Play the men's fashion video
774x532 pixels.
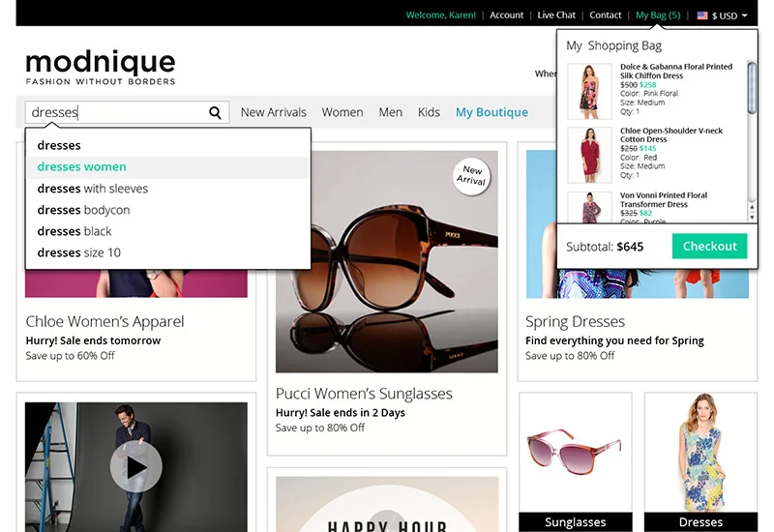pos(135,467)
